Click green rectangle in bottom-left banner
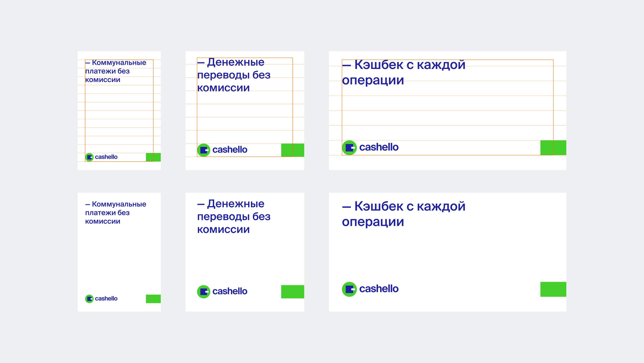Viewport: 644px width, 363px height. point(153,299)
